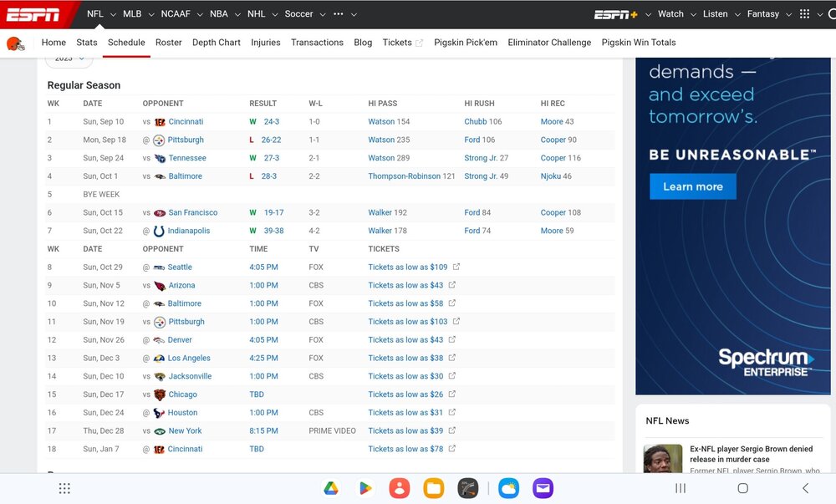
Task: Expand the NFL dropdown arrow
Action: [113, 14]
